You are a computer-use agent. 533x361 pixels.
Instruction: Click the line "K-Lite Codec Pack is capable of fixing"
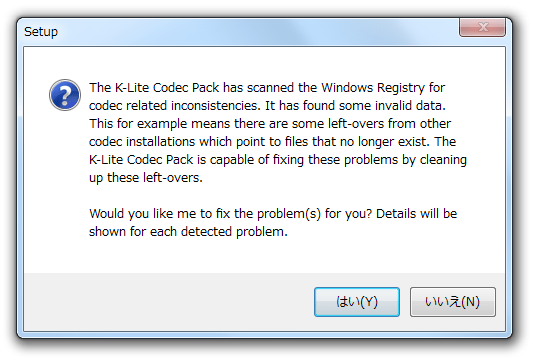[x=278, y=160]
